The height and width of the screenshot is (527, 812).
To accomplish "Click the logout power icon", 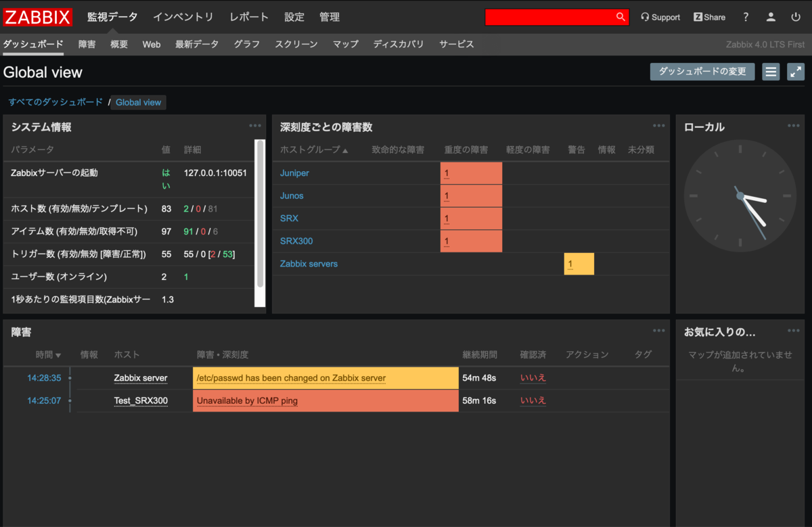I will 796,17.
